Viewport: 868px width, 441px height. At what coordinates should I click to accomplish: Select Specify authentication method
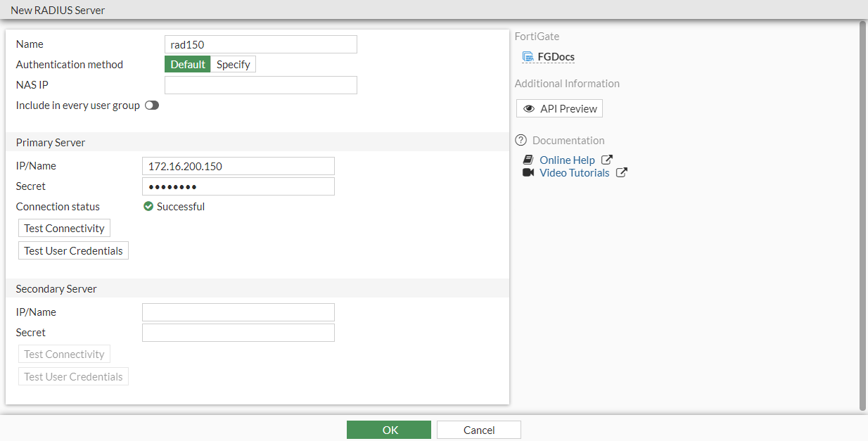pyautogui.click(x=233, y=65)
